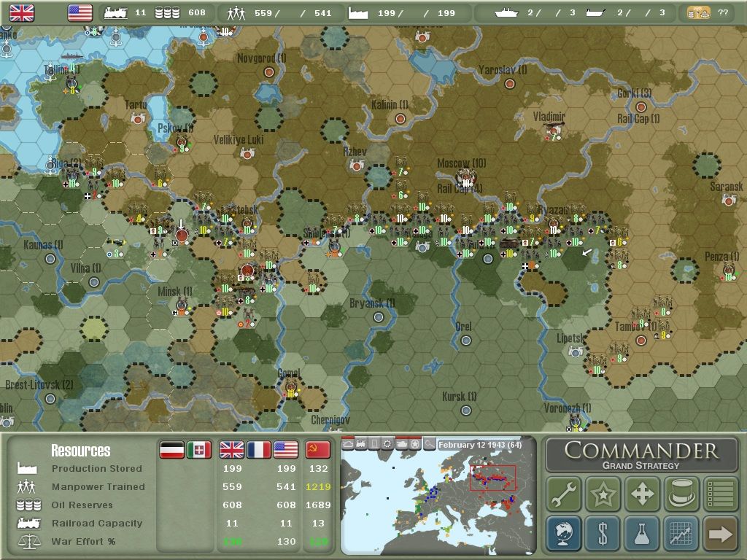The image size is (747, 560).
Task: Select the four-arrow move button
Action: tap(642, 494)
